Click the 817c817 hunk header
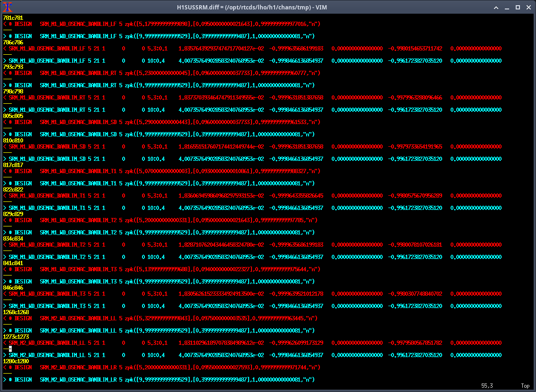Screen dimensions: 536x392 coord(13,165)
